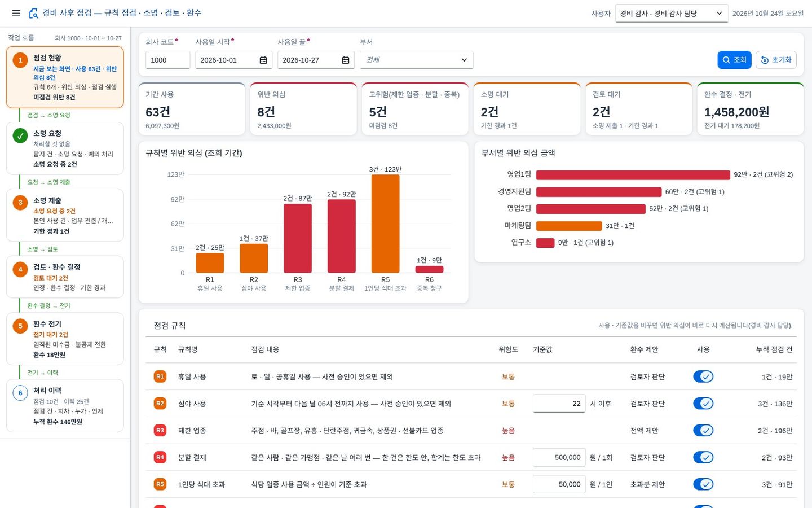Click the R2 rule badge in table
The image size is (812, 508).
(160, 404)
